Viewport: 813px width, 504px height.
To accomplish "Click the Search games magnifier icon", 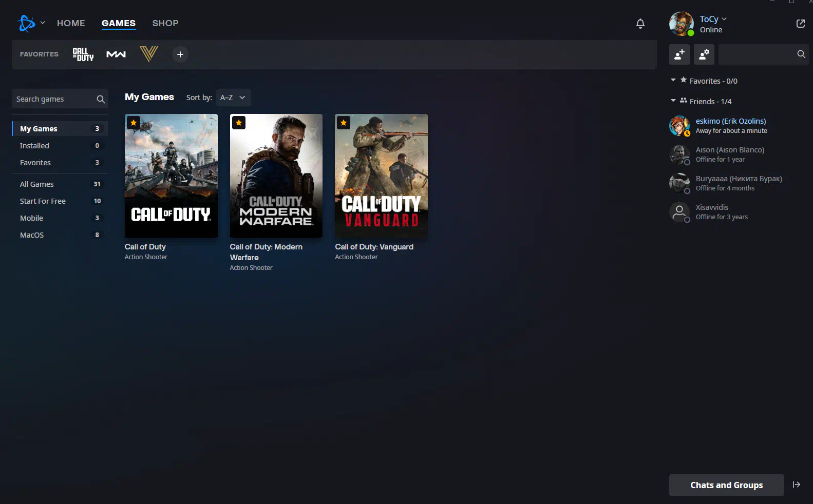I will click(x=101, y=99).
